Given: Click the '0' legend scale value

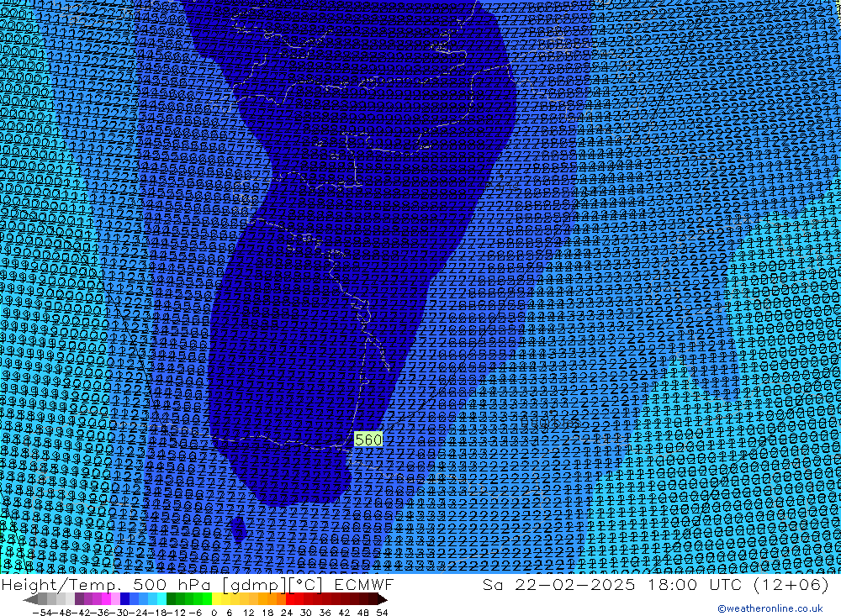Looking at the screenshot, I should tap(214, 613).
